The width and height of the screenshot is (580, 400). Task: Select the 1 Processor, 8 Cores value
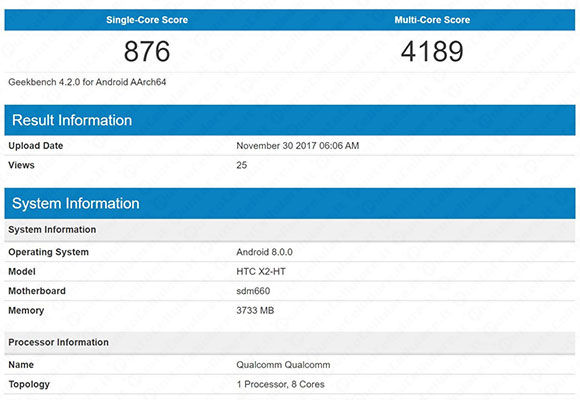pos(280,384)
